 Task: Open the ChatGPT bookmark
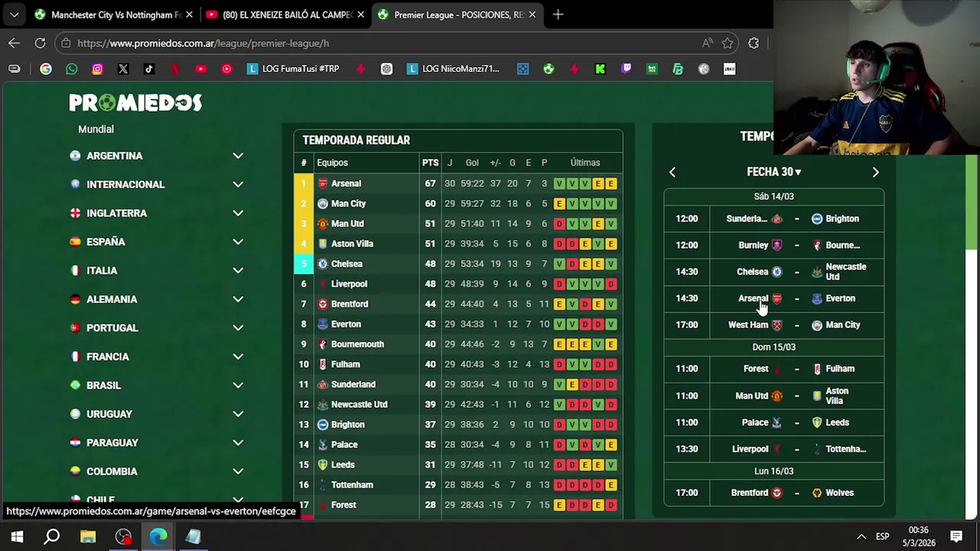(x=387, y=69)
